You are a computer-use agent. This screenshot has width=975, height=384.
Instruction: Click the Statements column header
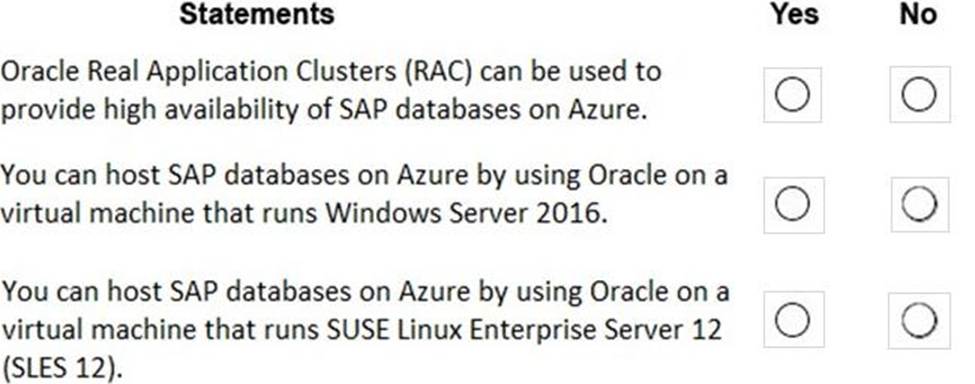click(x=257, y=14)
